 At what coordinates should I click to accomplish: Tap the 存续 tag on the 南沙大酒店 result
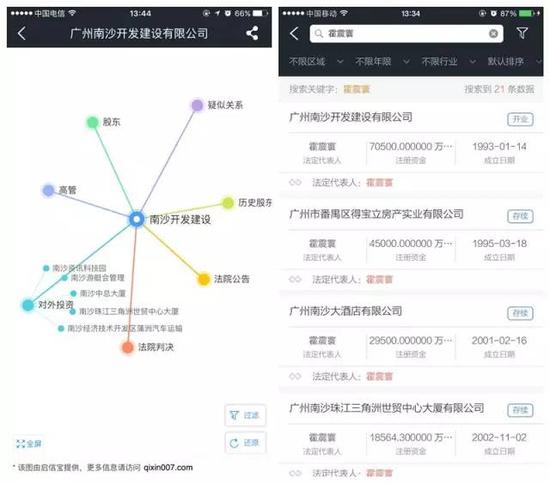coord(520,313)
